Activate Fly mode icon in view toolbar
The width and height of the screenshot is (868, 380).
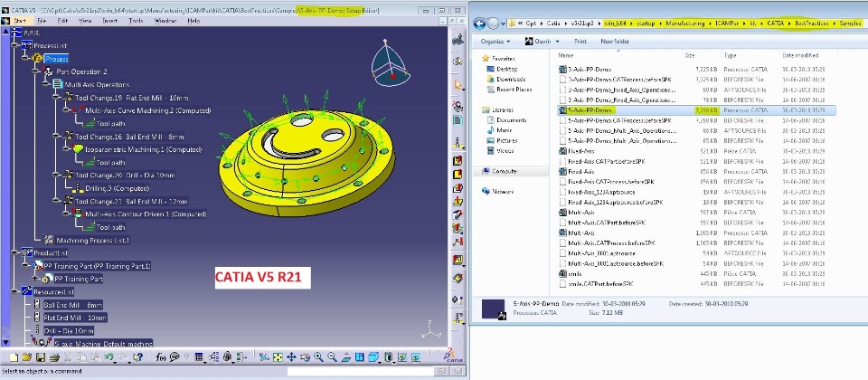(262, 357)
